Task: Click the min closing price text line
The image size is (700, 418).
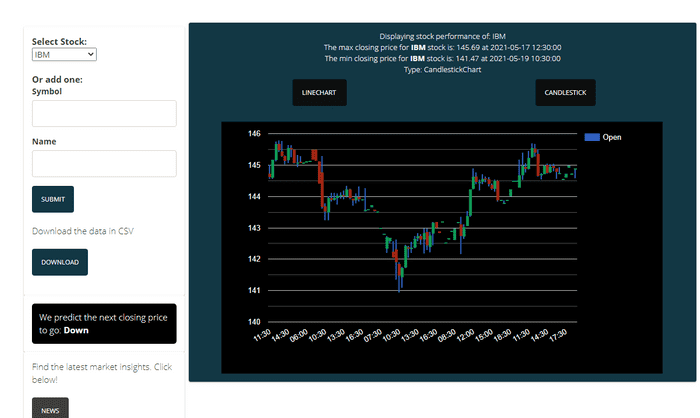Action: point(442,59)
